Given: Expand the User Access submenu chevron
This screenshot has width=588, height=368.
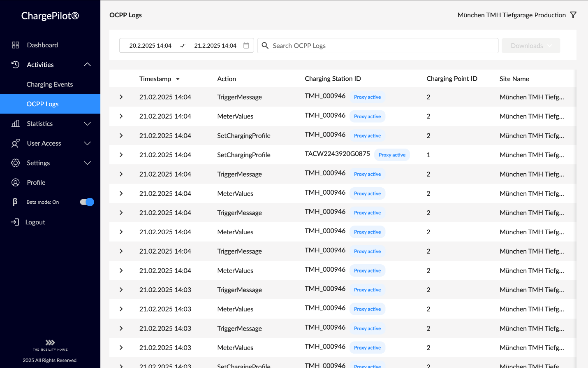Looking at the screenshot, I should pos(87,143).
